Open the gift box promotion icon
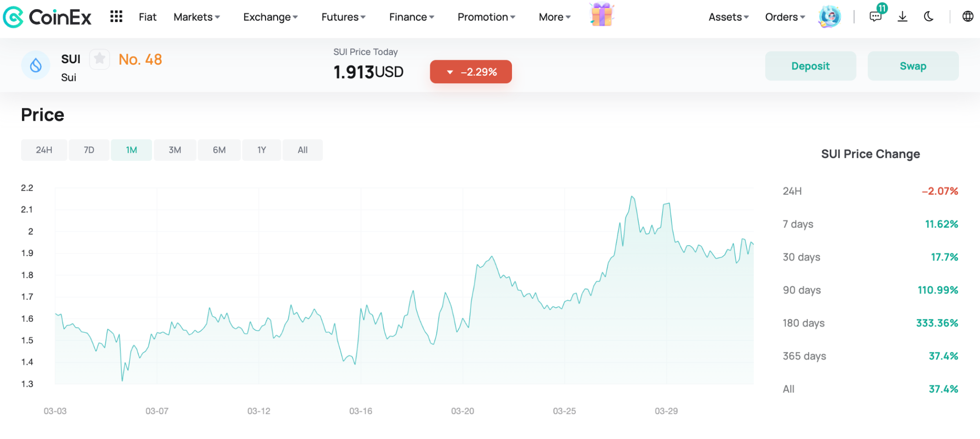Viewport: 980px width, 439px height. point(602,15)
